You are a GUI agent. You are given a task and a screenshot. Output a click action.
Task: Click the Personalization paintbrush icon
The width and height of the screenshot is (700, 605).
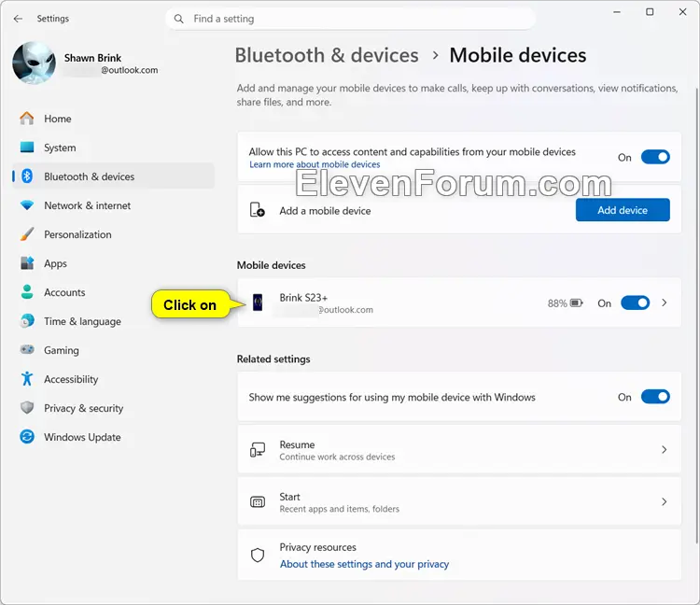[27, 234]
